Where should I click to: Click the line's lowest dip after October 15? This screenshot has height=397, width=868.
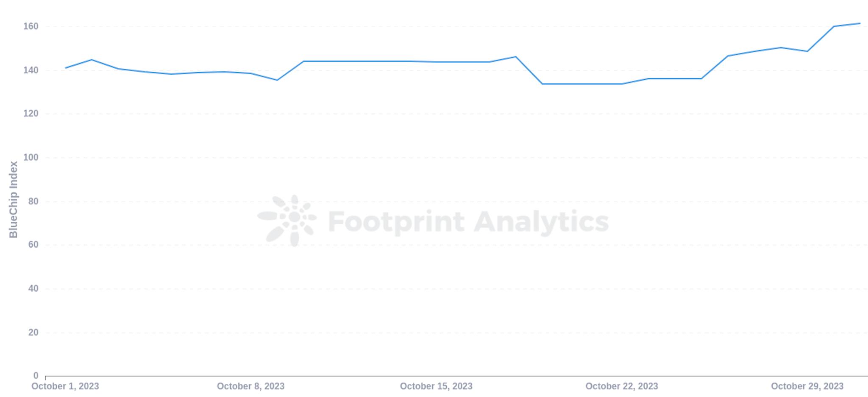coord(542,84)
